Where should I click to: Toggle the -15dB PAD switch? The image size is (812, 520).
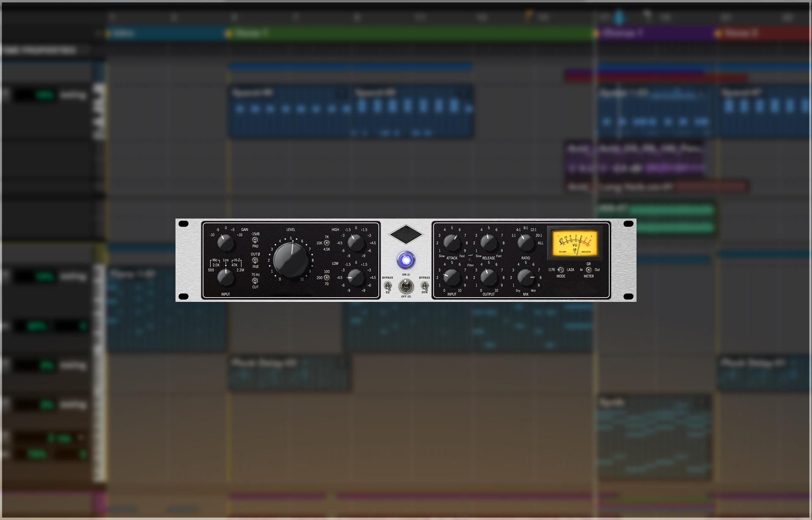click(x=255, y=240)
